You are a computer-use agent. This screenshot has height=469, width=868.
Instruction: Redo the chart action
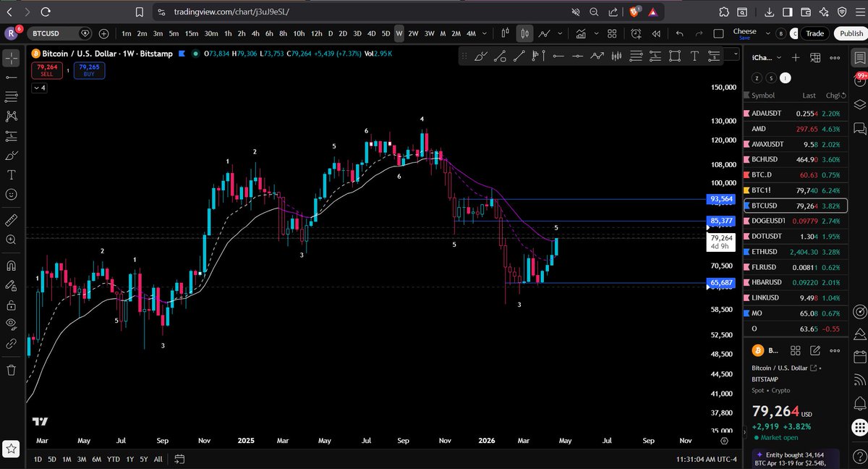coord(698,33)
